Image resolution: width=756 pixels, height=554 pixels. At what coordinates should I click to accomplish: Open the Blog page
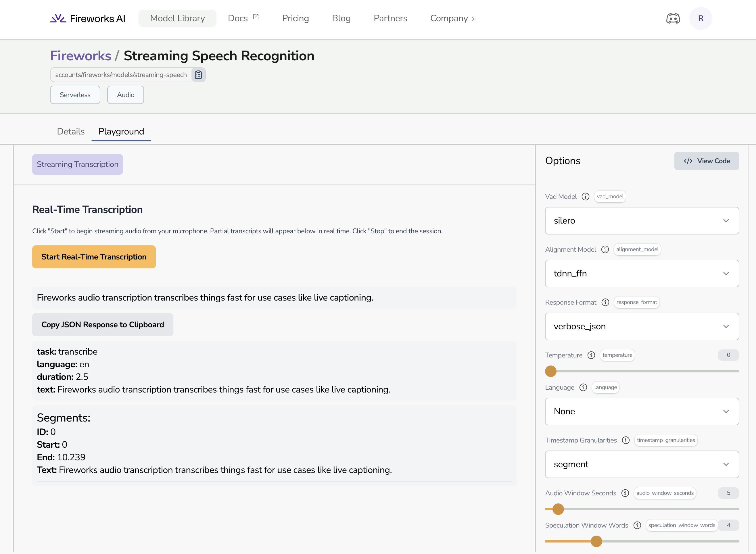coord(341,18)
